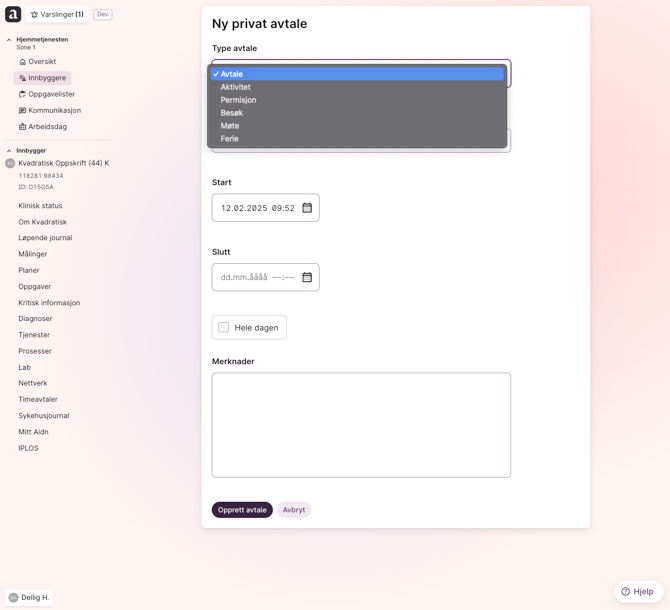The width and height of the screenshot is (670, 610).
Task: Click the Opprett avtale button
Action: point(242,510)
